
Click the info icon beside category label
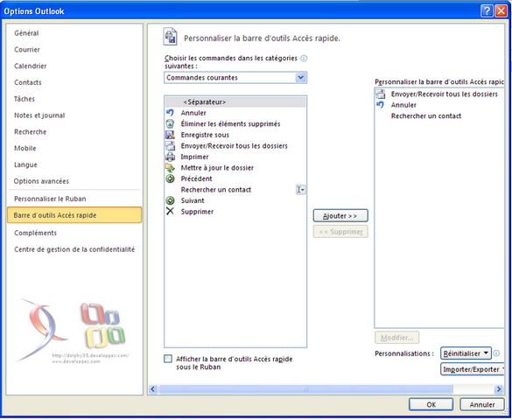[304, 59]
